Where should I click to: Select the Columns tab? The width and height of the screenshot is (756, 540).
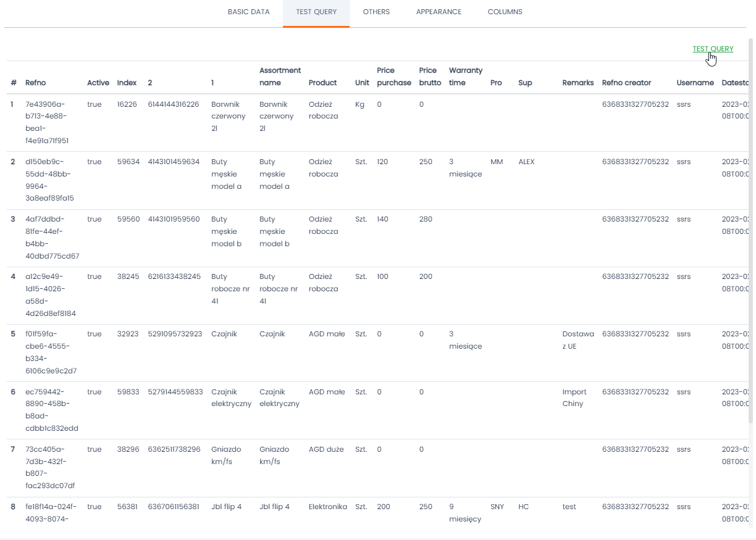505,12
